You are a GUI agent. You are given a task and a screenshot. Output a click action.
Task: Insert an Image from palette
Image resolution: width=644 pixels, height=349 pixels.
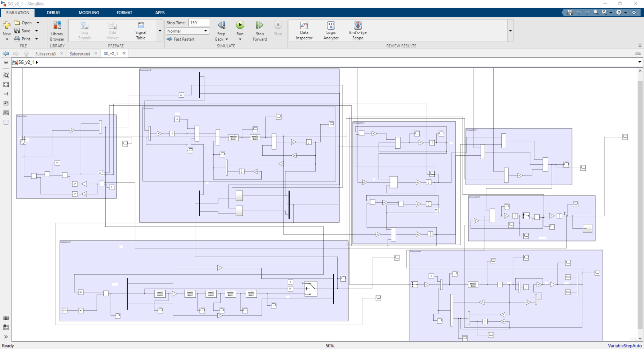point(6,113)
